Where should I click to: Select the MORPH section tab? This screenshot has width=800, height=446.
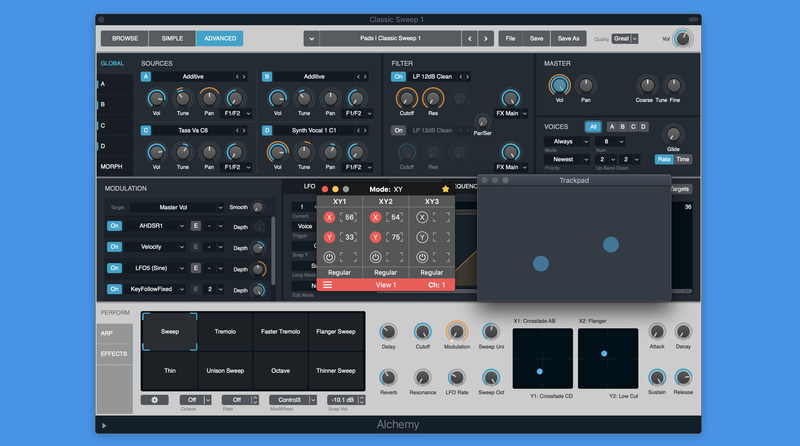111,166
